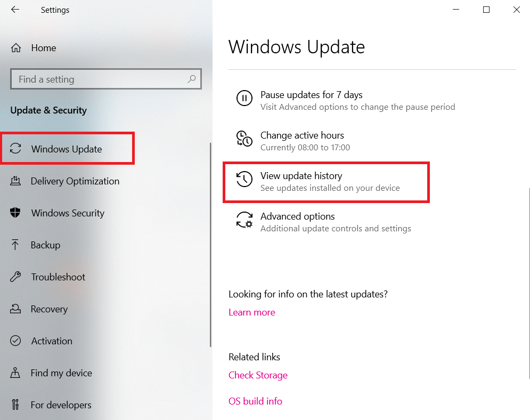Click the back arrow in Settings
The width and height of the screenshot is (530, 420).
click(x=14, y=9)
